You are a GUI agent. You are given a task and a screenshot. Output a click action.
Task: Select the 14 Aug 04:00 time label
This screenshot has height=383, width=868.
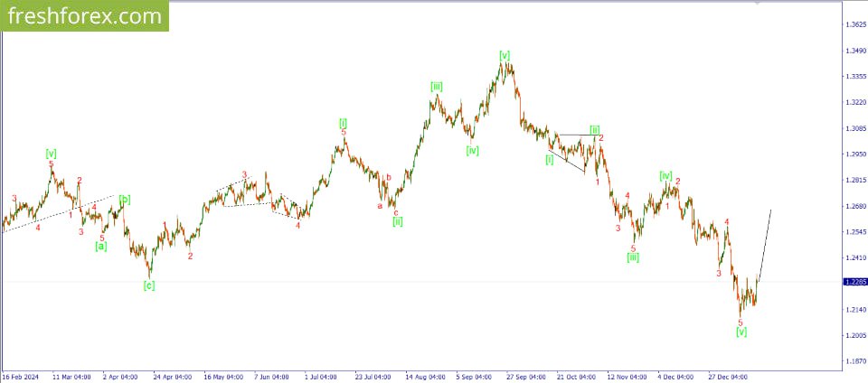(x=424, y=377)
